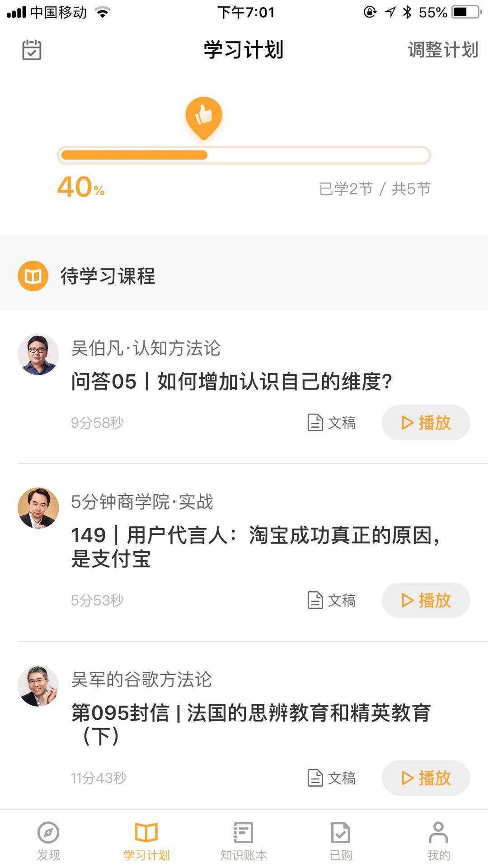Open 文稿 for lesson 149 用户代言人

332,600
